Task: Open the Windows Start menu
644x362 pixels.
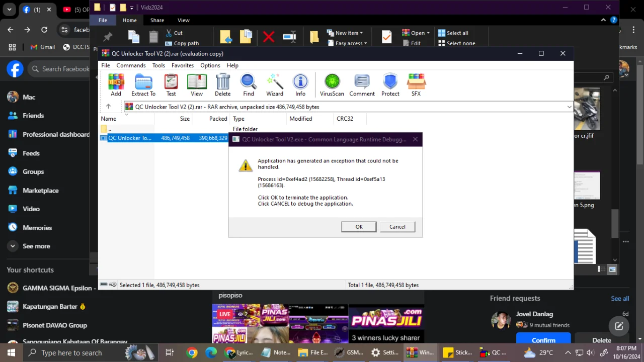Action: coord(11,352)
